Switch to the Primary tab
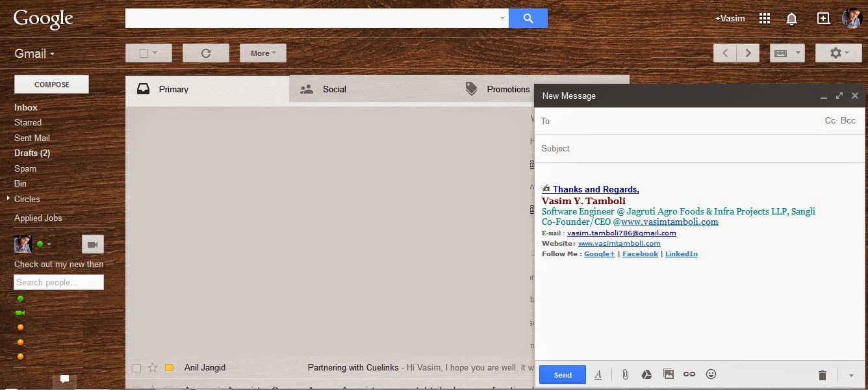This screenshot has width=868, height=390. (x=207, y=89)
